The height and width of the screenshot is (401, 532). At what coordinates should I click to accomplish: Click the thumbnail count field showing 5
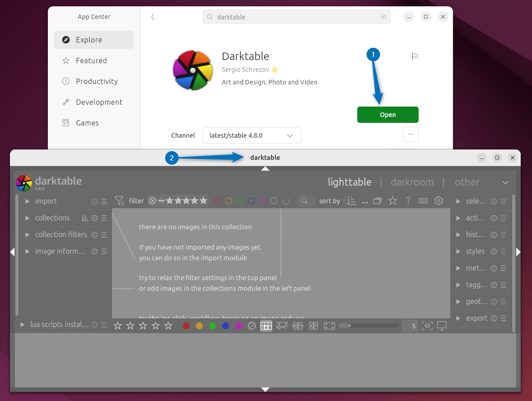(x=410, y=325)
